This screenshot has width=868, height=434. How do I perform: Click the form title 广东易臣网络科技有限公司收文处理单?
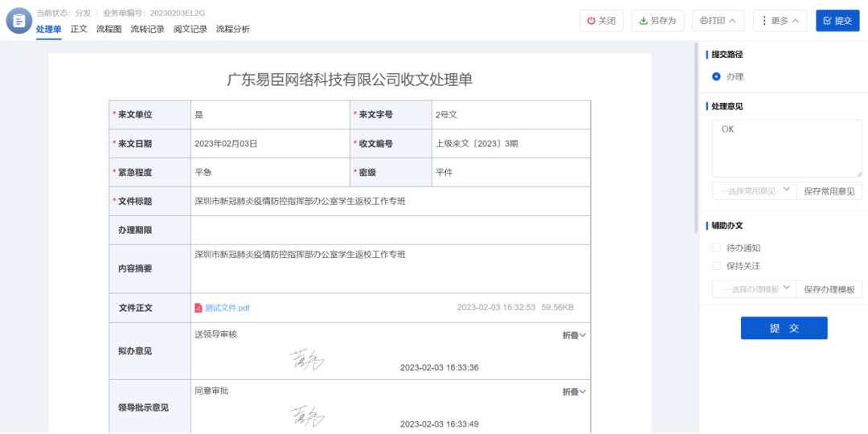[x=350, y=80]
